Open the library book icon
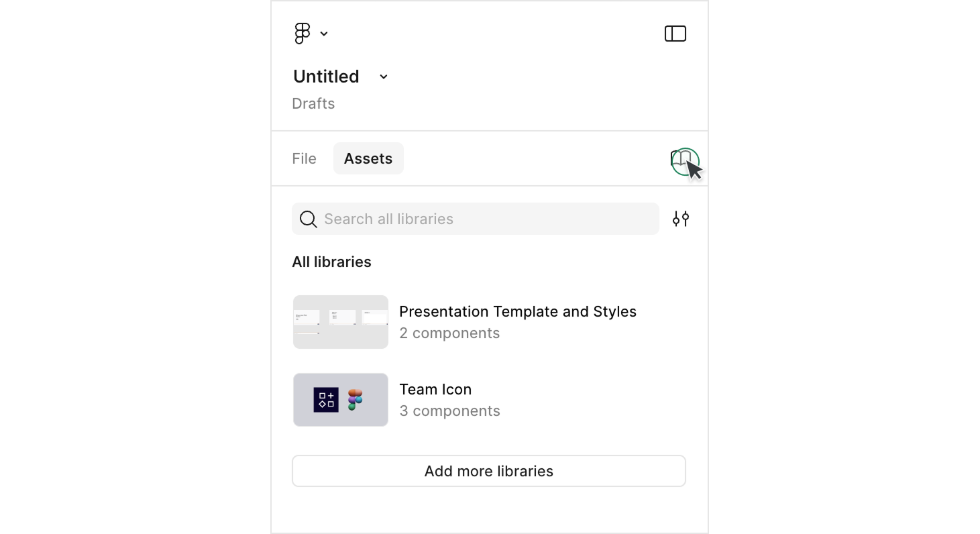Viewport: 980px width, 534px height. pyautogui.click(x=684, y=161)
